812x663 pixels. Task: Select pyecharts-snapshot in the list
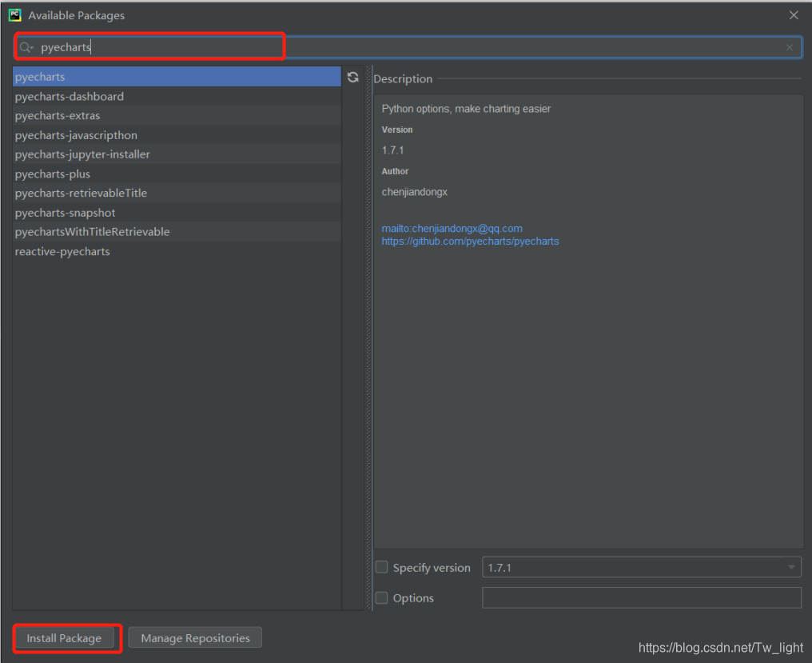point(177,213)
